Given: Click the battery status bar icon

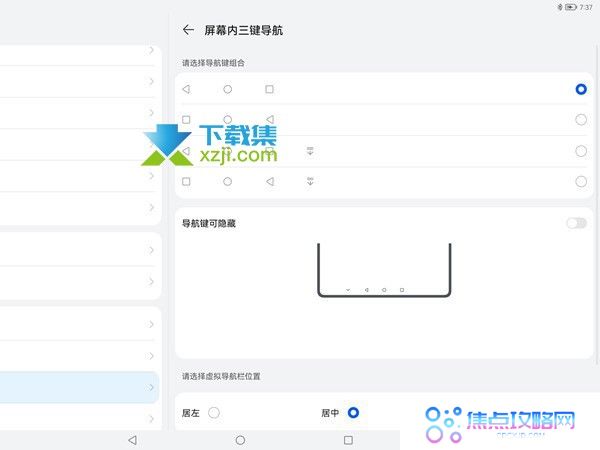Looking at the screenshot, I should tap(571, 7).
